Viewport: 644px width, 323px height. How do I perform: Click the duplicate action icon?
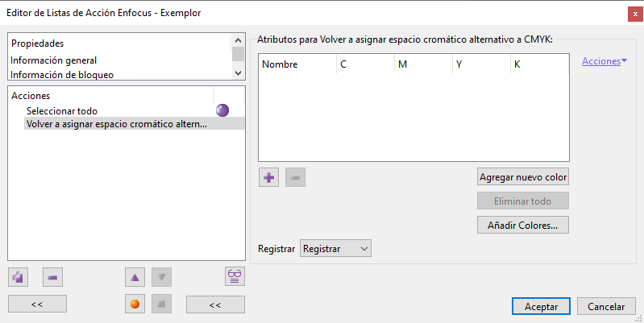tap(18, 277)
